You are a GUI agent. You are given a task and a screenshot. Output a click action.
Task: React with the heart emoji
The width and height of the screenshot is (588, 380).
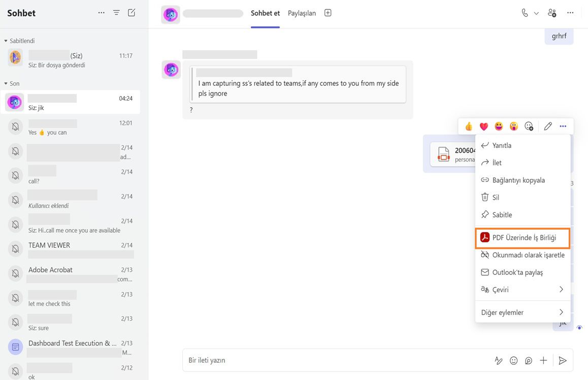point(483,126)
